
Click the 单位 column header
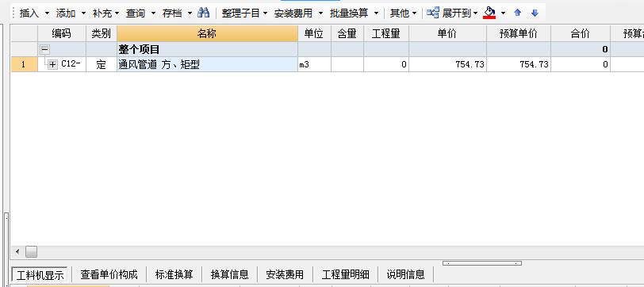click(x=314, y=33)
